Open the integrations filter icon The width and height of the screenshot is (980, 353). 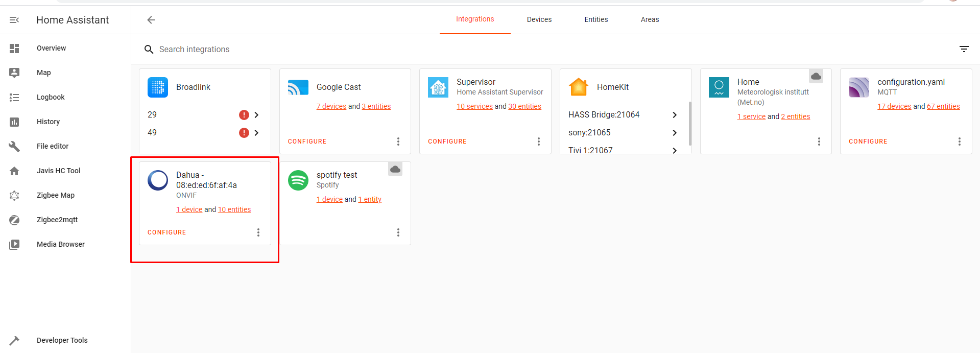click(x=964, y=49)
